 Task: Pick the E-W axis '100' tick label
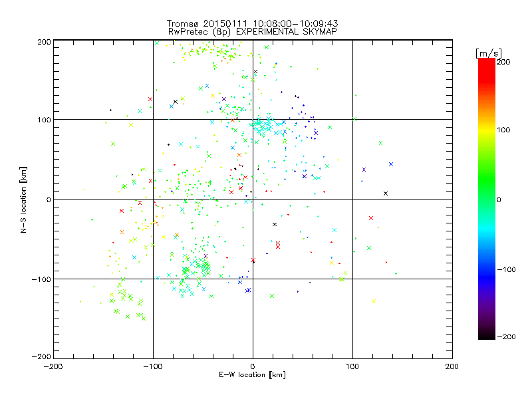(352, 366)
